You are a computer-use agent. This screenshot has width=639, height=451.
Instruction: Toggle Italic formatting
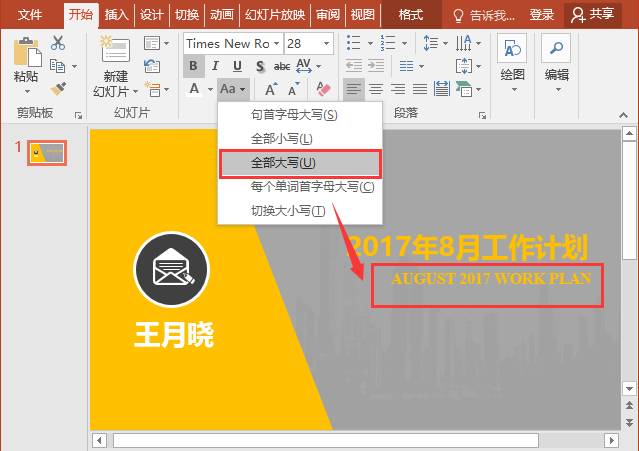tap(215, 66)
